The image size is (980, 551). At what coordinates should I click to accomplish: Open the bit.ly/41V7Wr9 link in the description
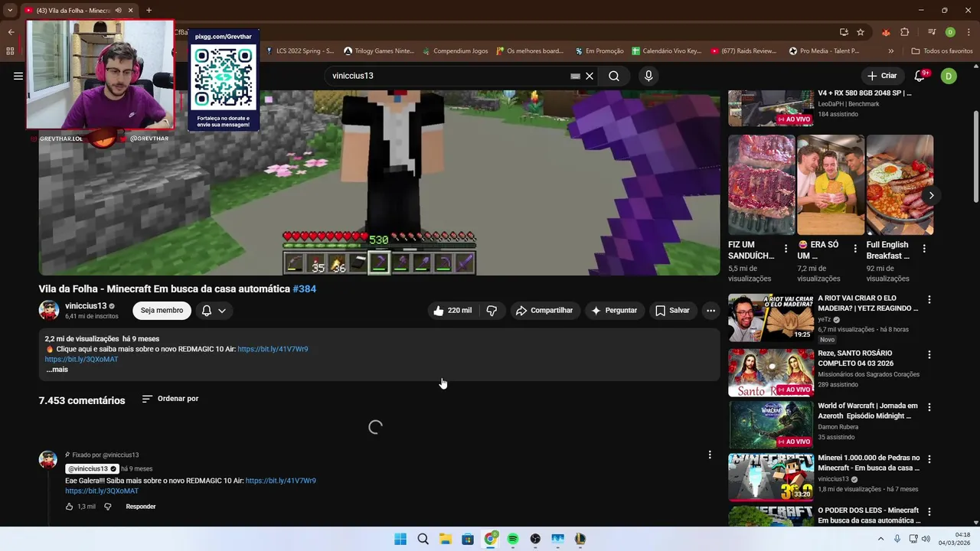tap(273, 349)
